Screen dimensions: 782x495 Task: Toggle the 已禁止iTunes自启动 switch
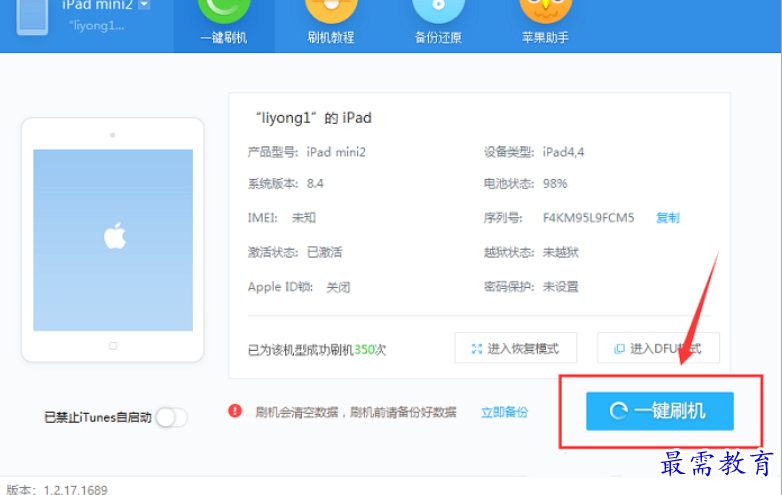[x=172, y=417]
